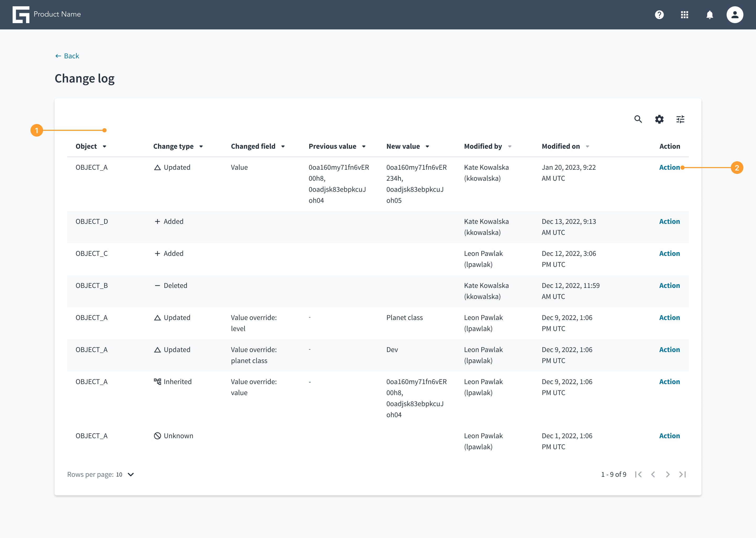Open the help question mark icon
Image resolution: width=756 pixels, height=538 pixels.
coord(659,14)
